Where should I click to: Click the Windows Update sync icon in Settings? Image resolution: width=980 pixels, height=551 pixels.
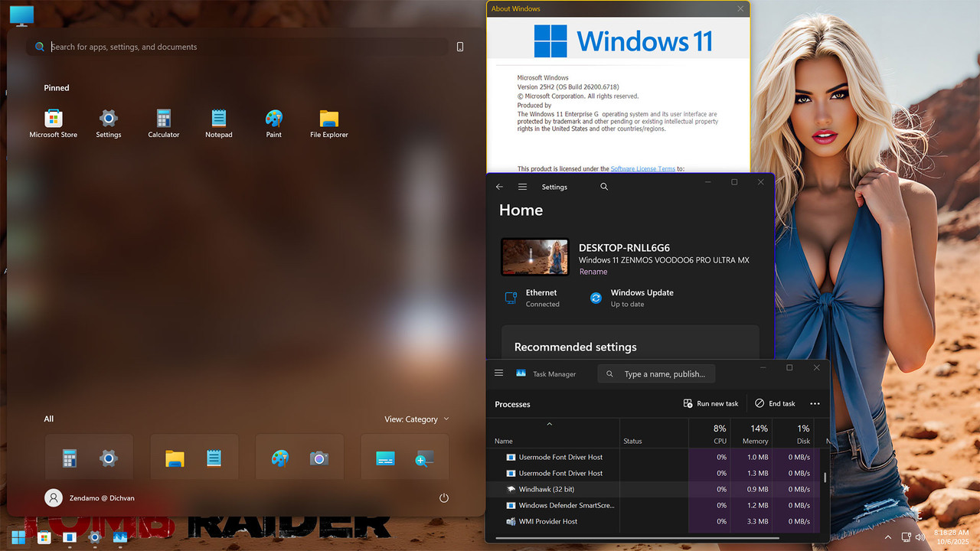pos(596,298)
